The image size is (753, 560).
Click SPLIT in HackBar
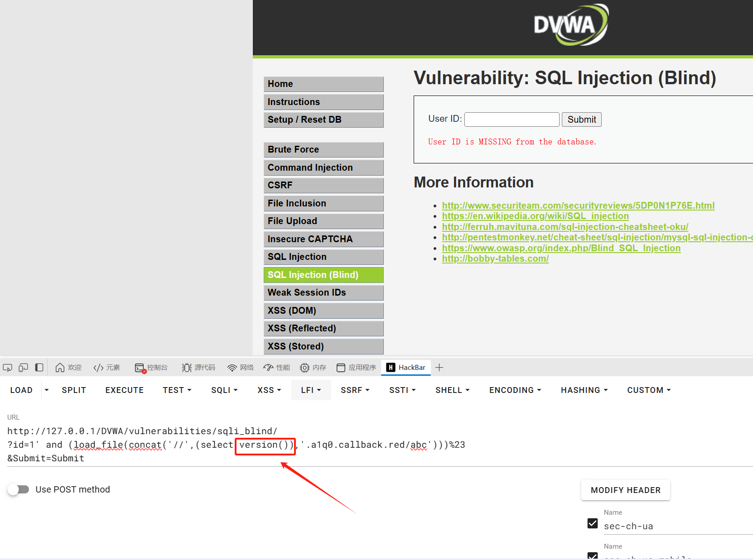point(74,390)
